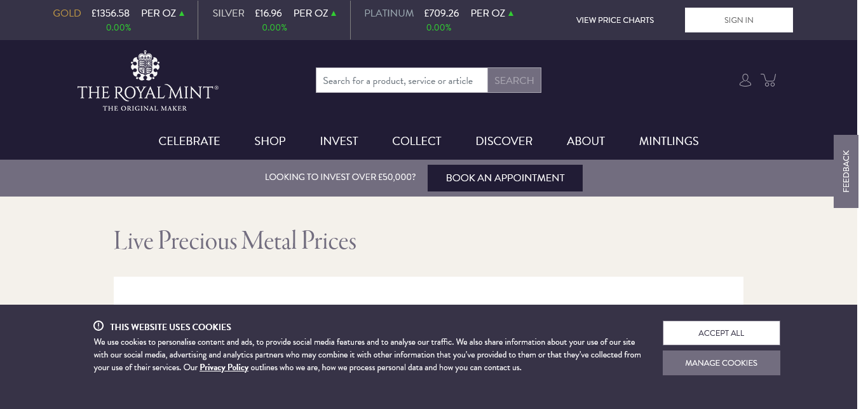The width and height of the screenshot is (868, 409).
Task: Open the Privacy Policy link
Action: (x=224, y=368)
